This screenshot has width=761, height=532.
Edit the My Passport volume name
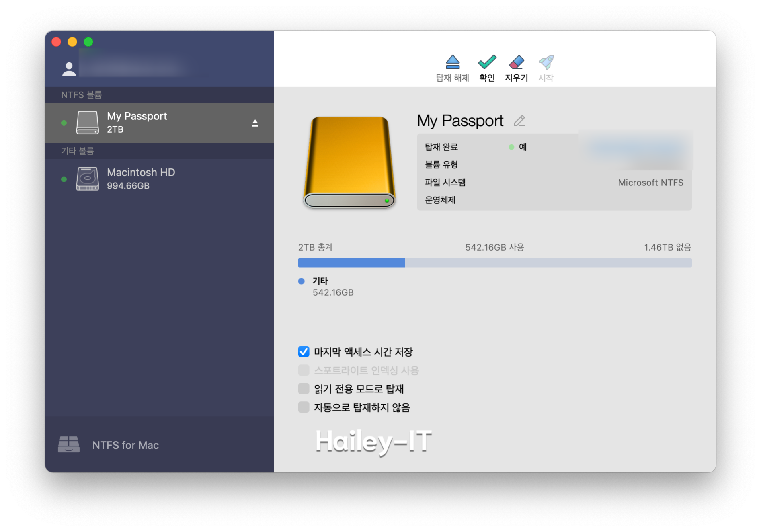click(x=519, y=121)
